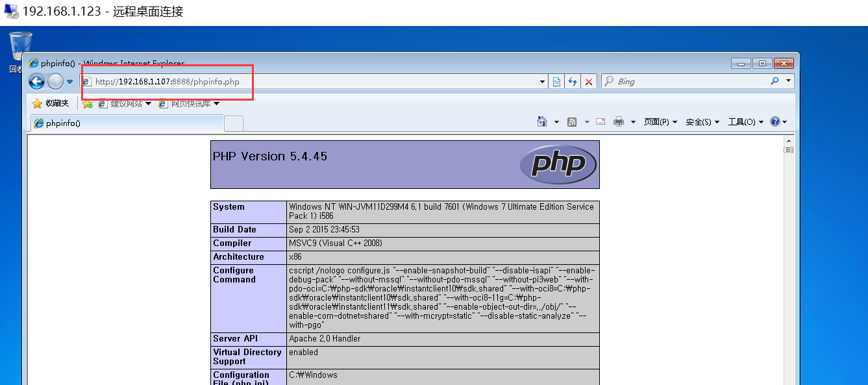This screenshot has height=385, width=868.
Task: Open the Home button dropdown arrow
Action: (x=556, y=122)
